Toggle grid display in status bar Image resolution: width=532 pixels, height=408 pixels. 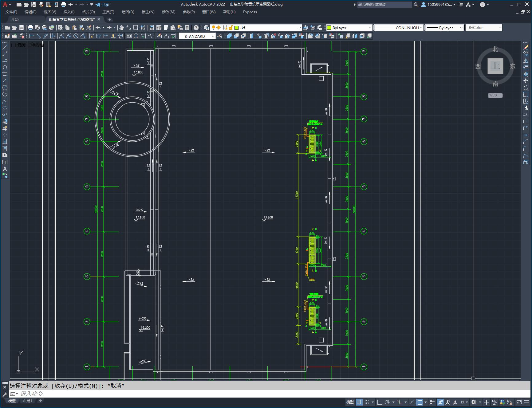(x=359, y=402)
